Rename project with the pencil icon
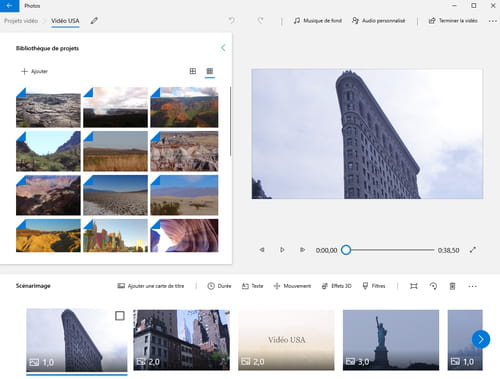The image size is (500, 379). tap(94, 21)
